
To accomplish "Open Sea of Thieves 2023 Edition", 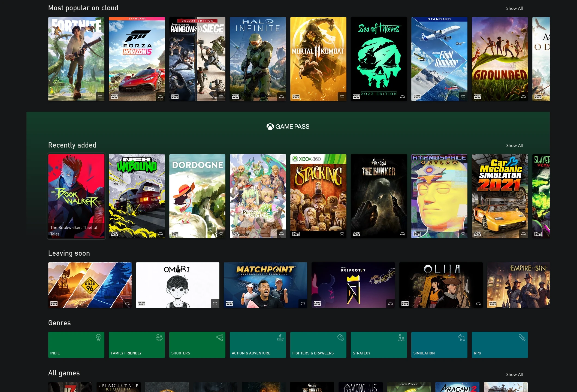I will pos(379,59).
